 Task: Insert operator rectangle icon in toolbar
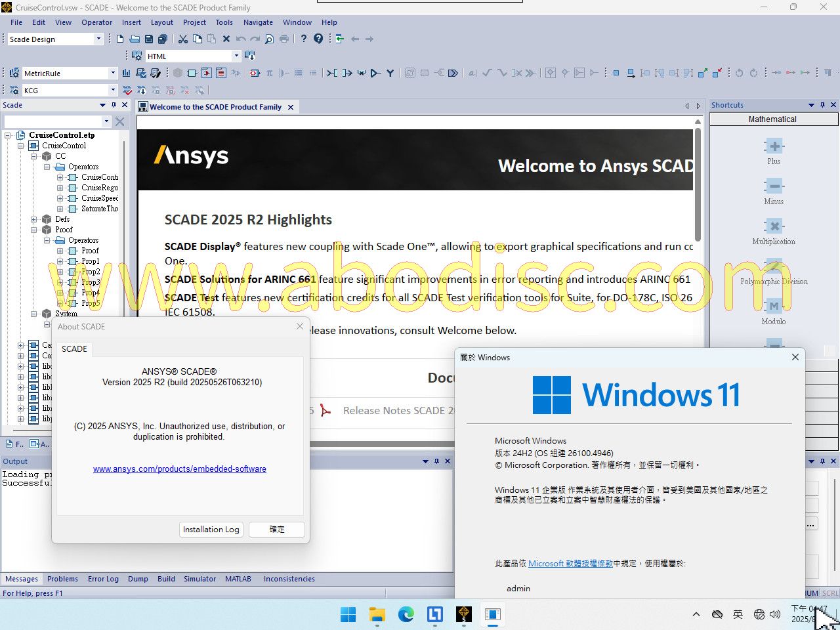click(x=192, y=73)
